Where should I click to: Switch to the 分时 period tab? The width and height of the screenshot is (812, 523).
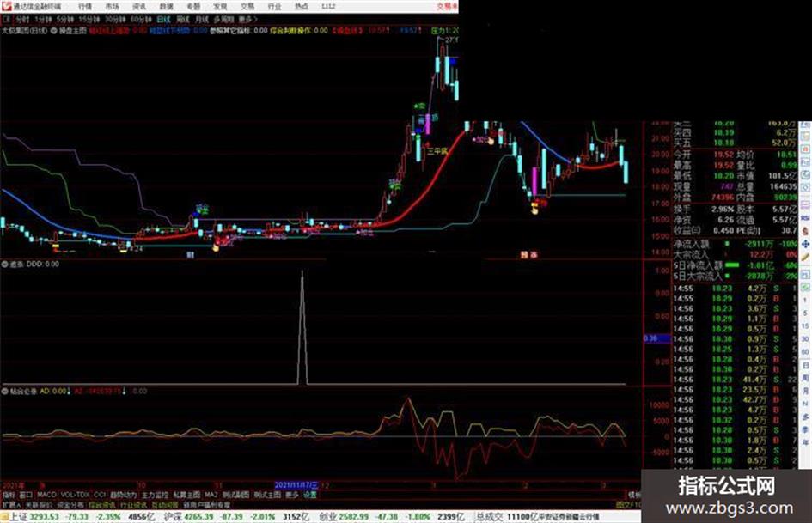[x=22, y=20]
